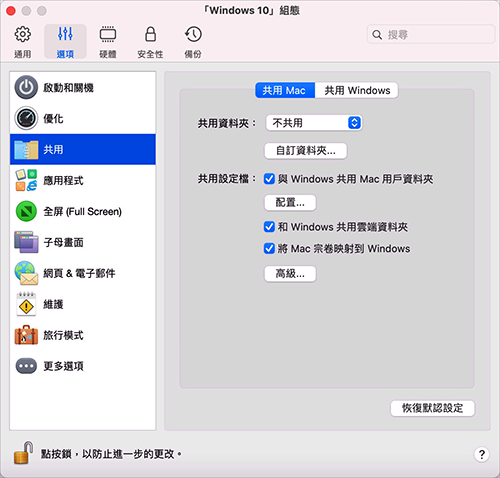Select the 旅行模式 suitcase icon
This screenshot has width=500, height=478.
pos(26,335)
